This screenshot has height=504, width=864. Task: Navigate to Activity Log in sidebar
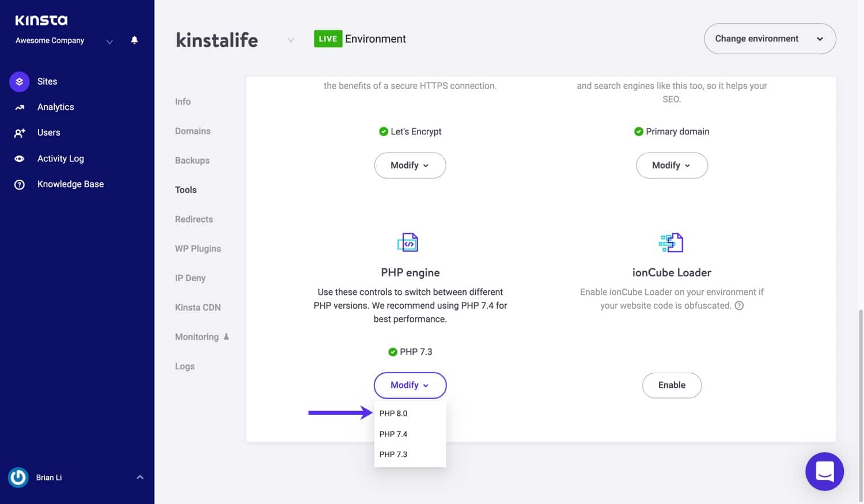(60, 158)
